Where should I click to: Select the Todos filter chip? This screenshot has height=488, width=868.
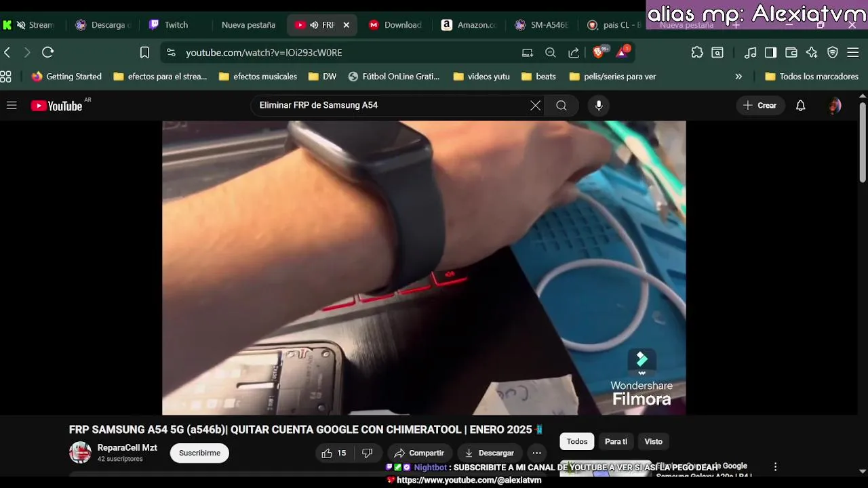[577, 441]
